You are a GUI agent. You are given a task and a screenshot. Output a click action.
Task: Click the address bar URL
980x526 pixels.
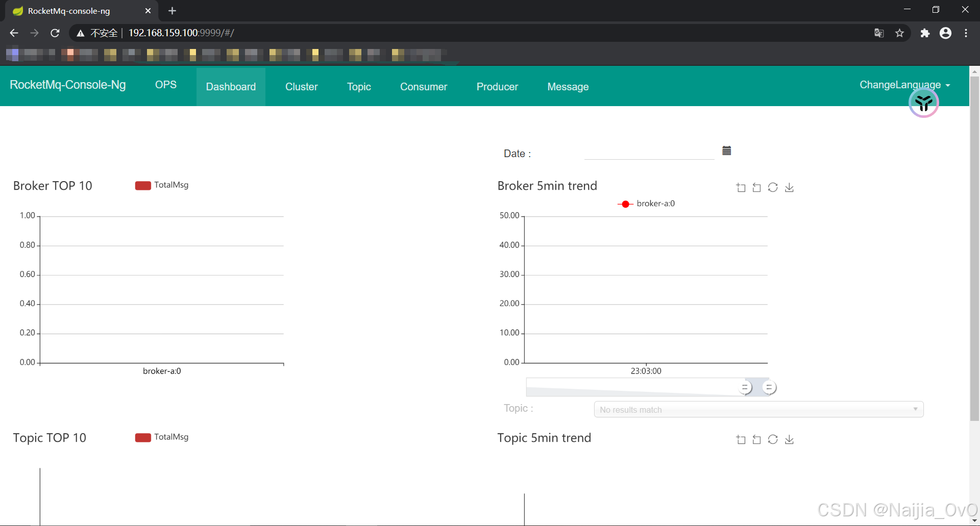tap(181, 33)
